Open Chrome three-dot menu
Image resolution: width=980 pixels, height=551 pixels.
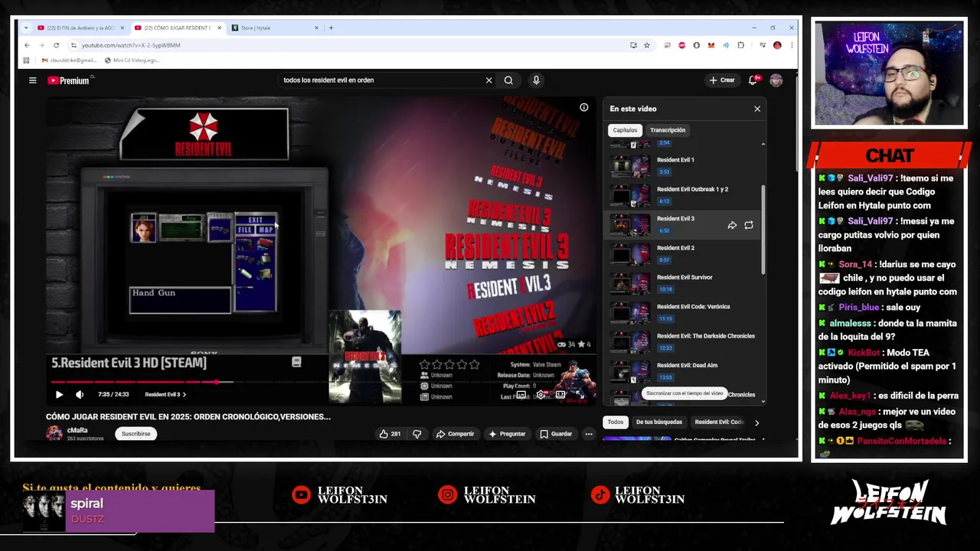pyautogui.click(x=792, y=45)
